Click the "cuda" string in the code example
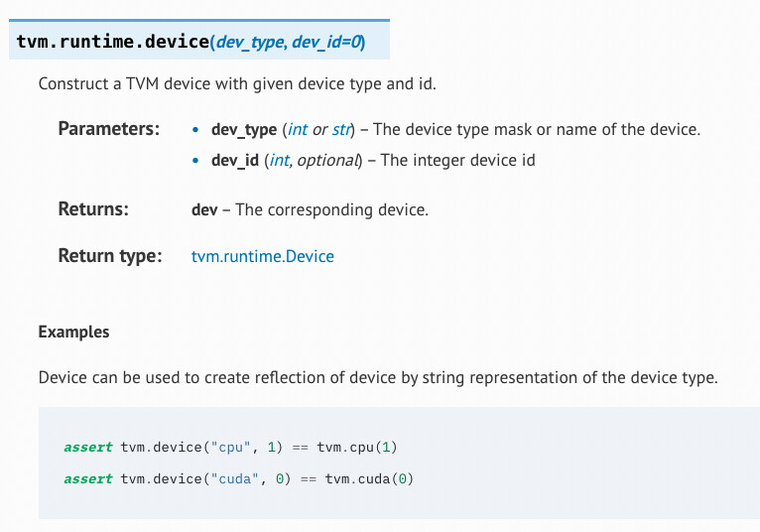Viewport: 760px width, 532px height. pyautogui.click(x=234, y=478)
